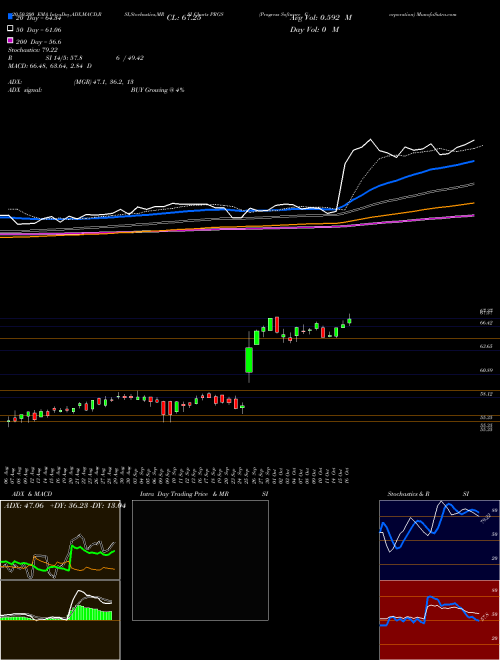Select the '200 Day = 56.6' legend text

(38, 42)
